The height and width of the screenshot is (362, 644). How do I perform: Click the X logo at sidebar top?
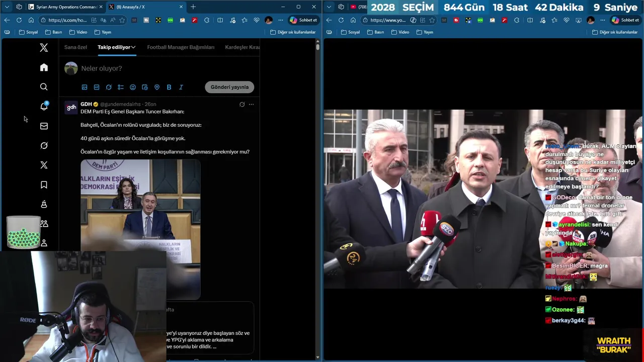(x=44, y=48)
